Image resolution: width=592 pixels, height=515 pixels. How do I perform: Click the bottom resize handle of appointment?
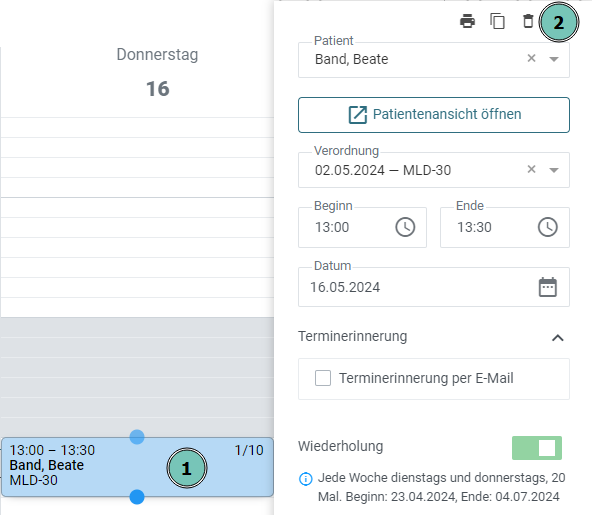click(x=137, y=497)
